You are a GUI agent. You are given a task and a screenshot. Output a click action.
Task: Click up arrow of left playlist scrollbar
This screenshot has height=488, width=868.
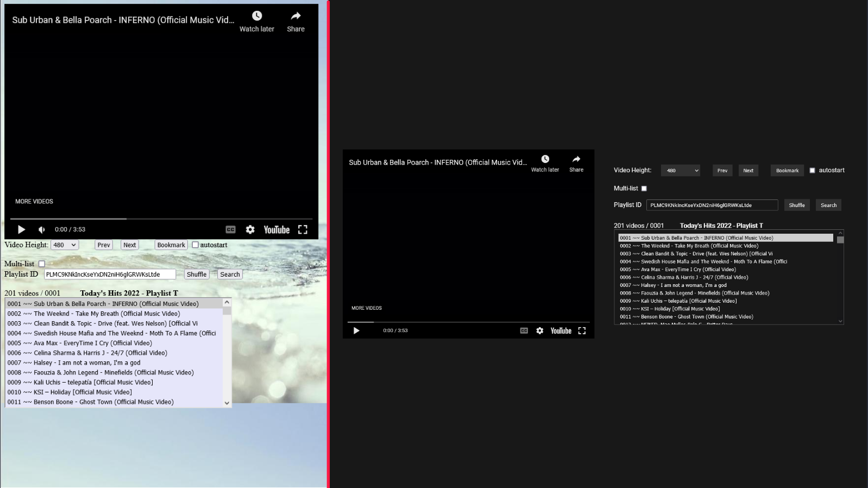click(x=227, y=302)
